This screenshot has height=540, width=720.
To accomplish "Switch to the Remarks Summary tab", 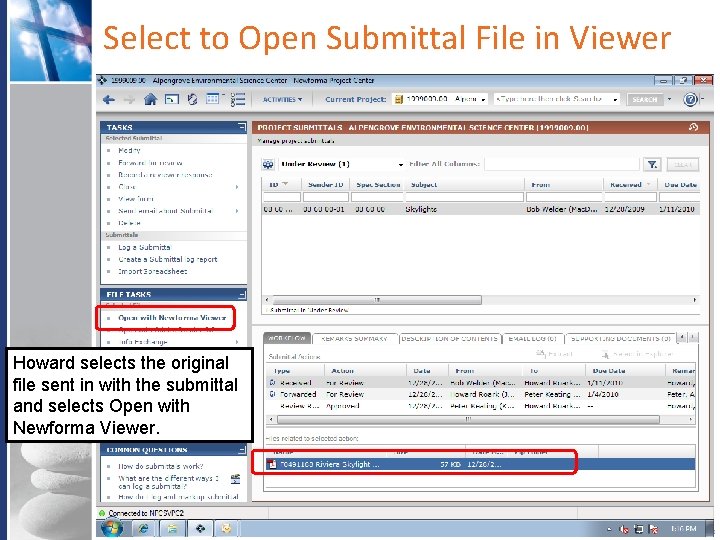I will click(354, 338).
